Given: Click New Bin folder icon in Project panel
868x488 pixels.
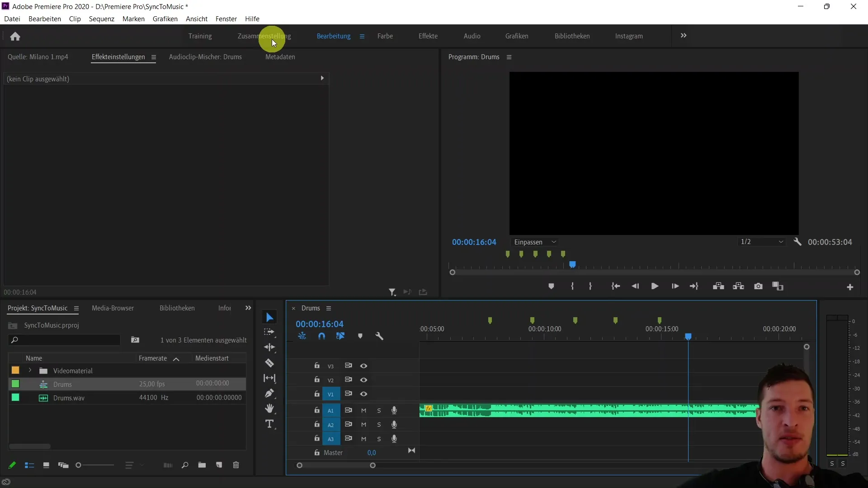Looking at the screenshot, I should 202,465.
